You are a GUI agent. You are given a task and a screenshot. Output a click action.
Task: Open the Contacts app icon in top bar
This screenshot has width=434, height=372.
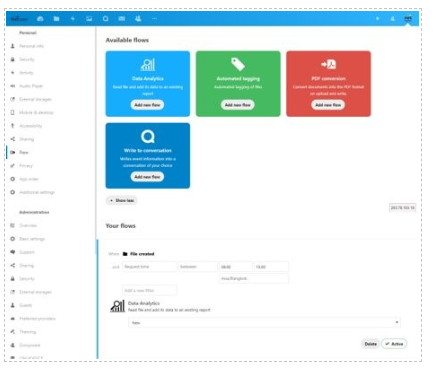point(138,19)
